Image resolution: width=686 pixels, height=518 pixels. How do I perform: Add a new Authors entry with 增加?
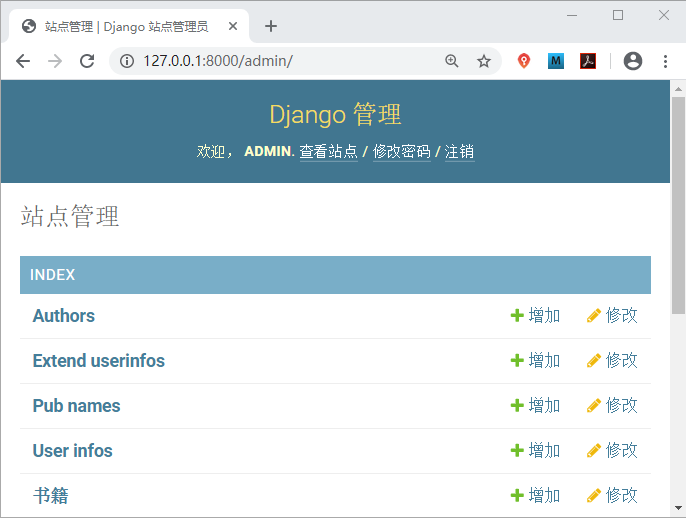click(535, 315)
